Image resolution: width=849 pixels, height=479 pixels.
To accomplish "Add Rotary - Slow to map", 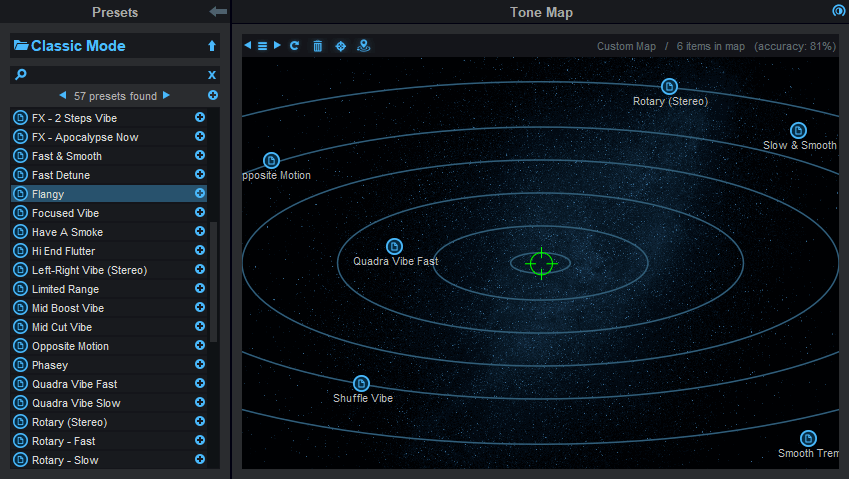I will [200, 459].
